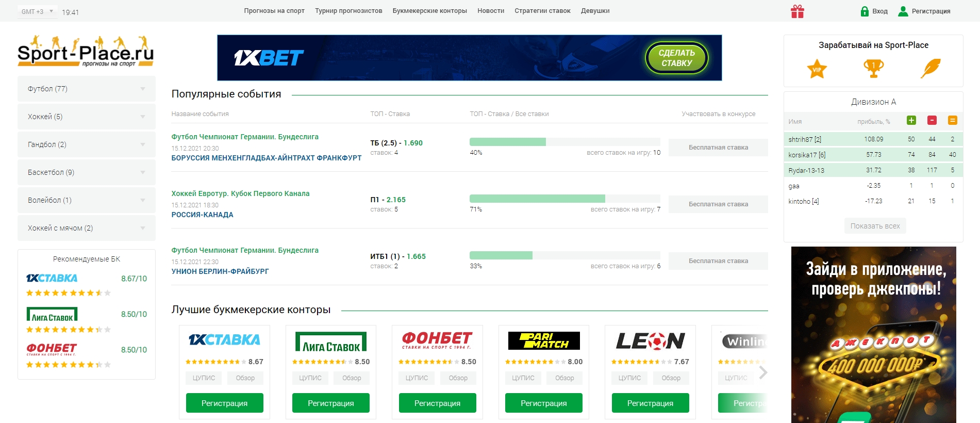Open Новости menu item
The width and height of the screenshot is (980, 423).
491,11
